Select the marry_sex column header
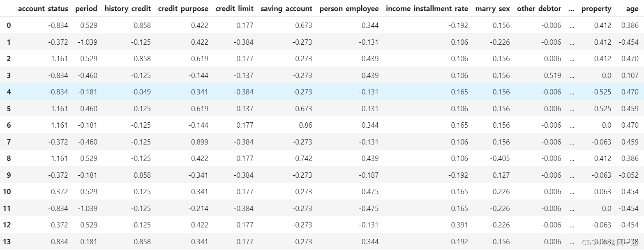The image size is (644, 250). click(x=492, y=9)
